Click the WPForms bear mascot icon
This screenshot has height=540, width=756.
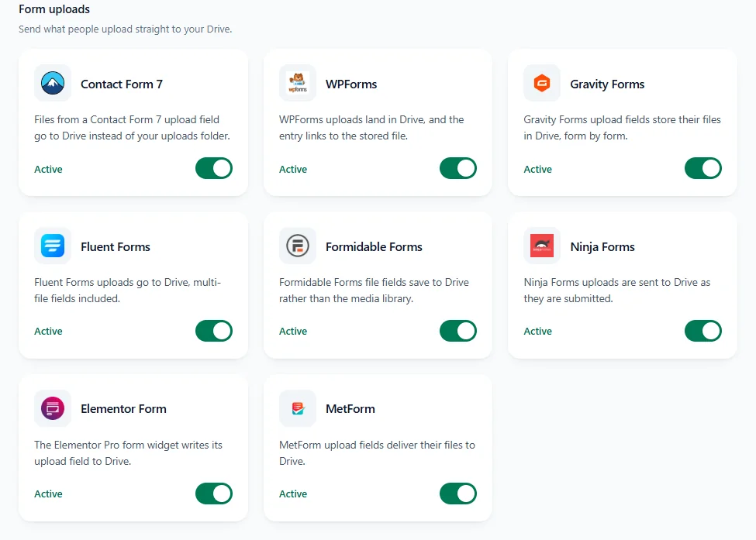[x=298, y=83]
